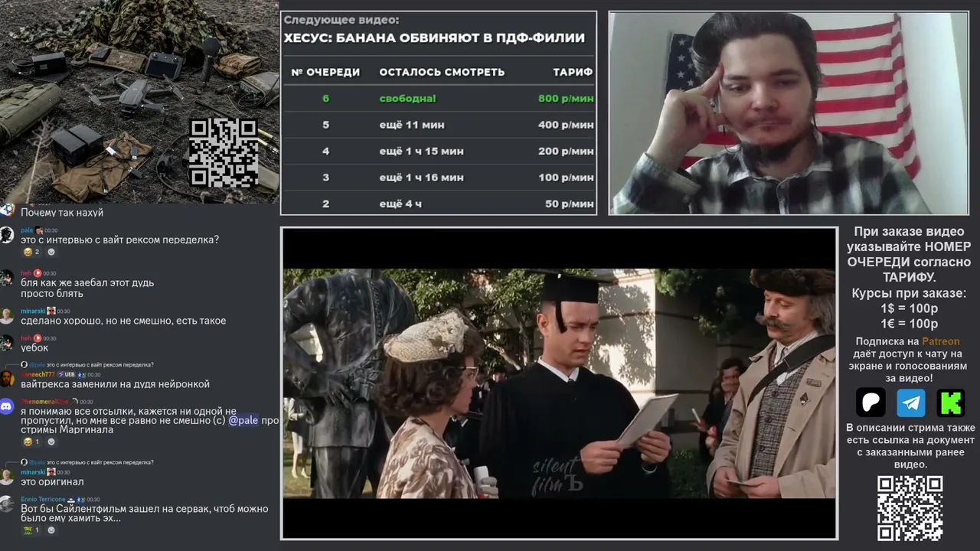Click the 'pale' username in chat
Screen dimensions: 980x551
27,230
